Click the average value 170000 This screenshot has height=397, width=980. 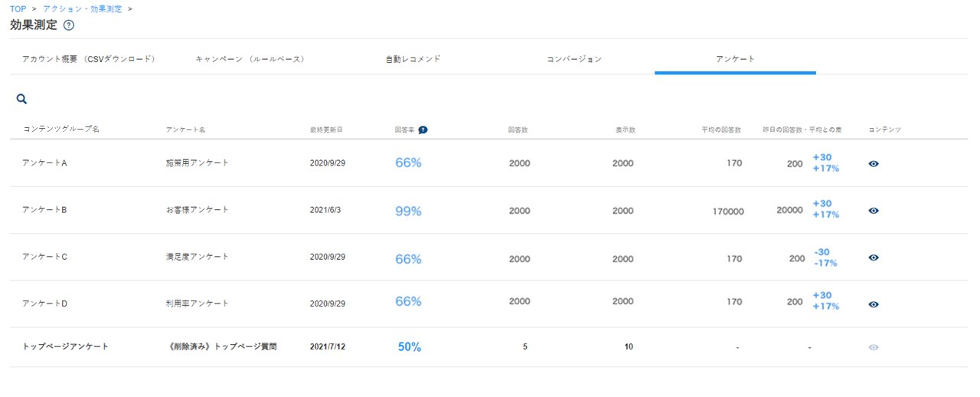coord(728,212)
